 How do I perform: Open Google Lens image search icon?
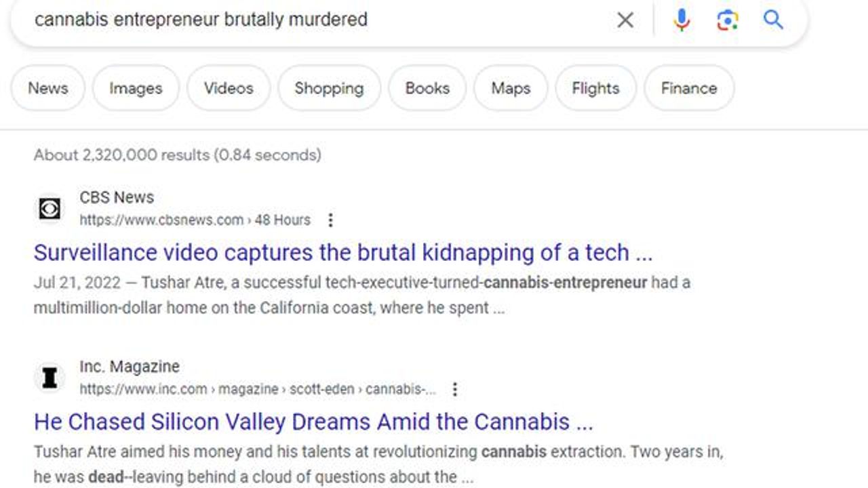727,20
